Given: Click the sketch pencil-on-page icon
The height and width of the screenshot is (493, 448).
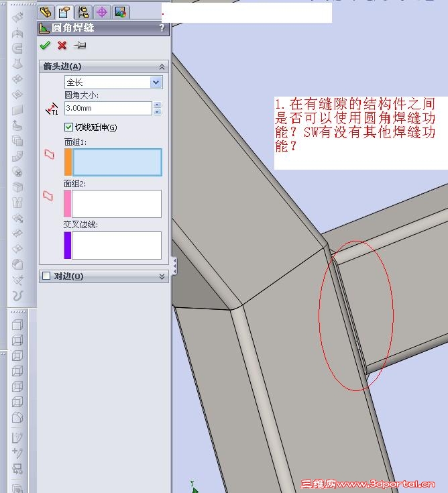Looking at the screenshot, I should coord(17,437).
